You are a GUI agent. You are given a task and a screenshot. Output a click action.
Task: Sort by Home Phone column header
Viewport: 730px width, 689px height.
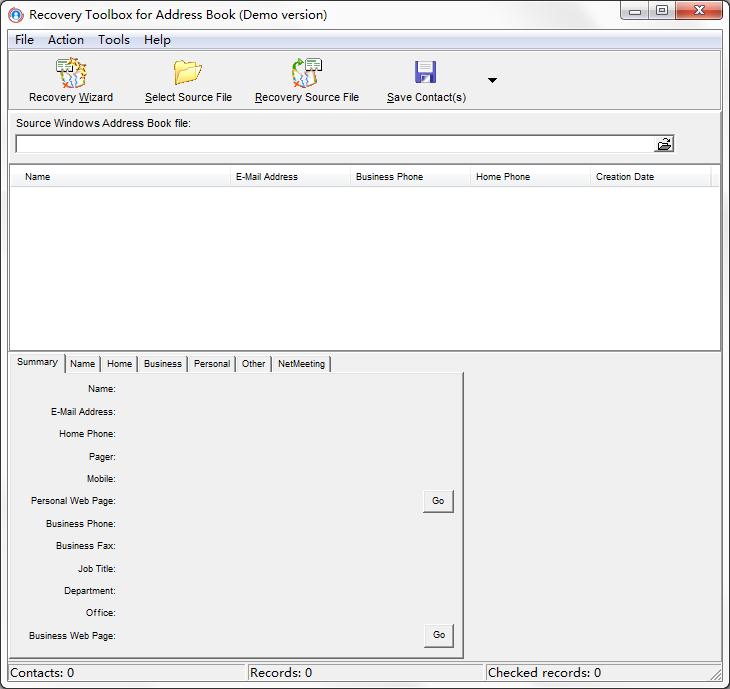click(530, 177)
